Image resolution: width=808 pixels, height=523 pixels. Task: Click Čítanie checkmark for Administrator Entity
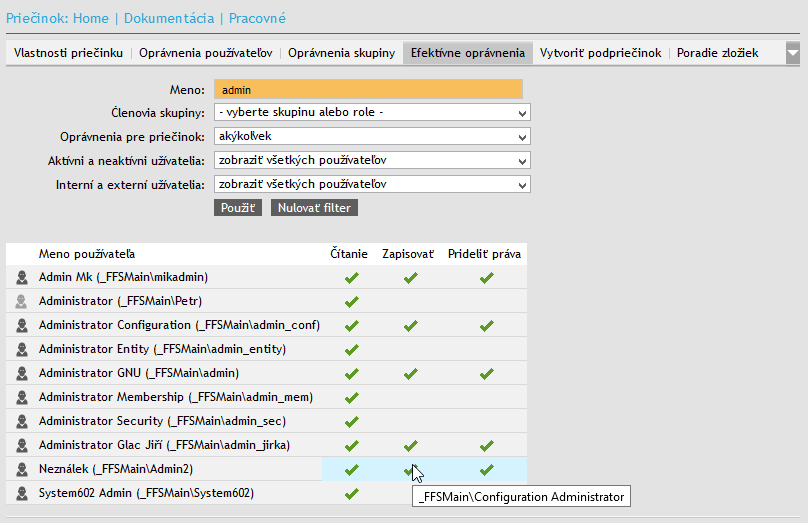click(351, 349)
